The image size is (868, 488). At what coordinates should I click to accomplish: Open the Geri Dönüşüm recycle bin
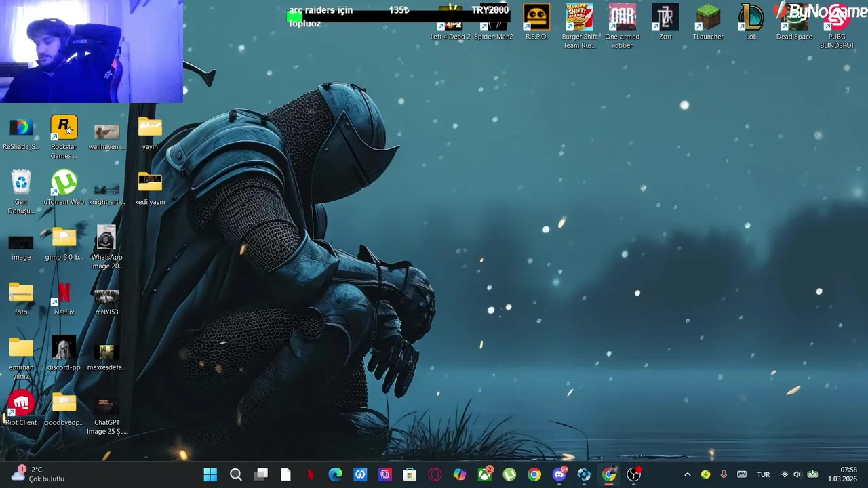point(21,192)
